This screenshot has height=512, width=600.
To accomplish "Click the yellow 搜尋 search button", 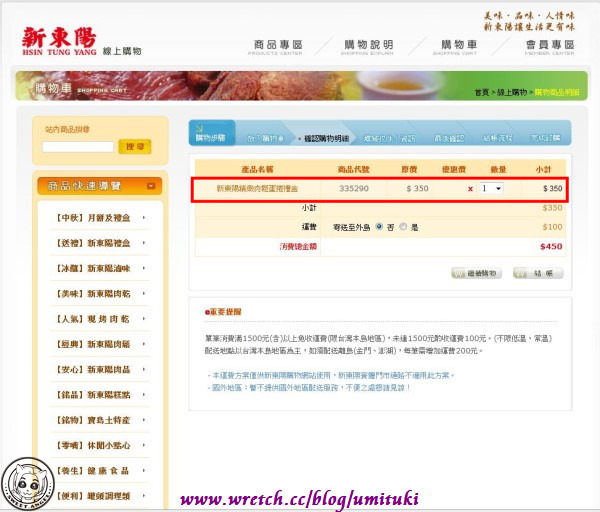I will point(135,147).
